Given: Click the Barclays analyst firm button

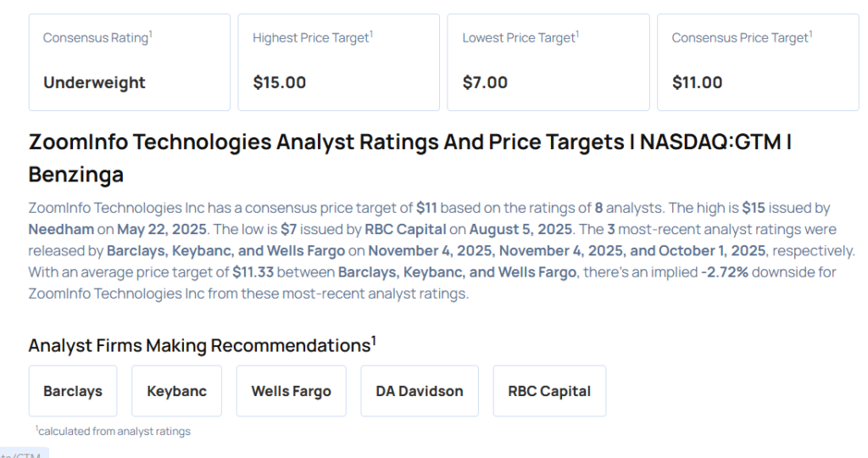Looking at the screenshot, I should 73,391.
